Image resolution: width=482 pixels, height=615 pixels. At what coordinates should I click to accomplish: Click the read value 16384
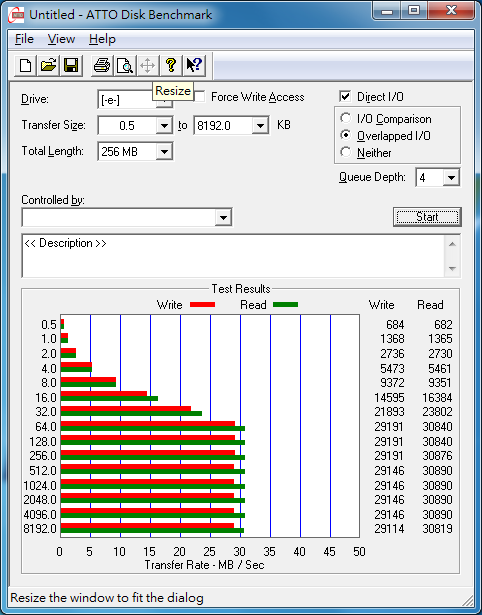(x=437, y=398)
